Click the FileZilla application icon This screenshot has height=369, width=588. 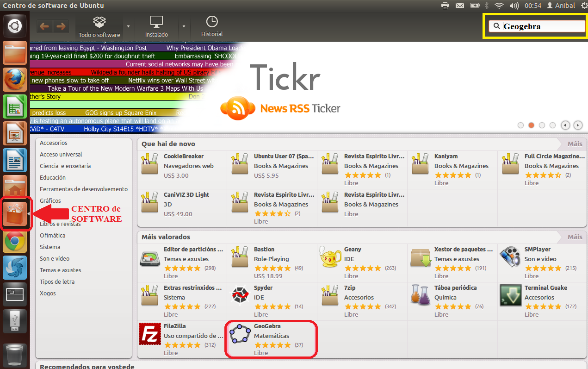coord(150,334)
